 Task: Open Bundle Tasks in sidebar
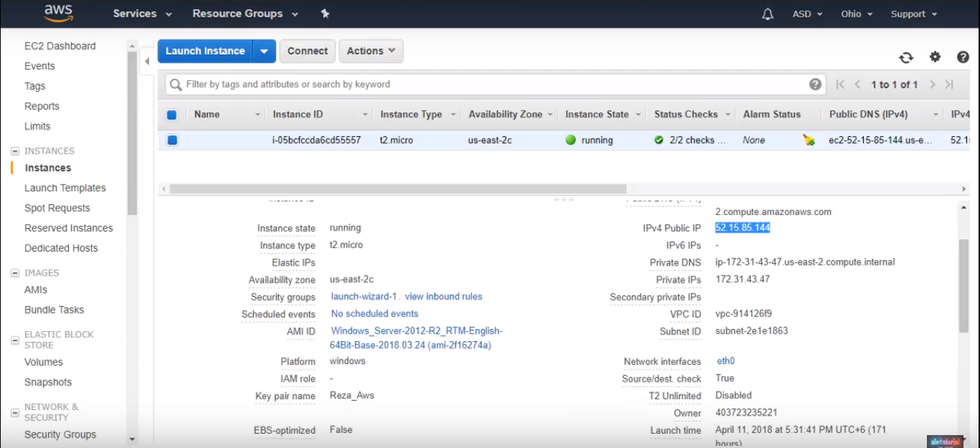click(54, 310)
